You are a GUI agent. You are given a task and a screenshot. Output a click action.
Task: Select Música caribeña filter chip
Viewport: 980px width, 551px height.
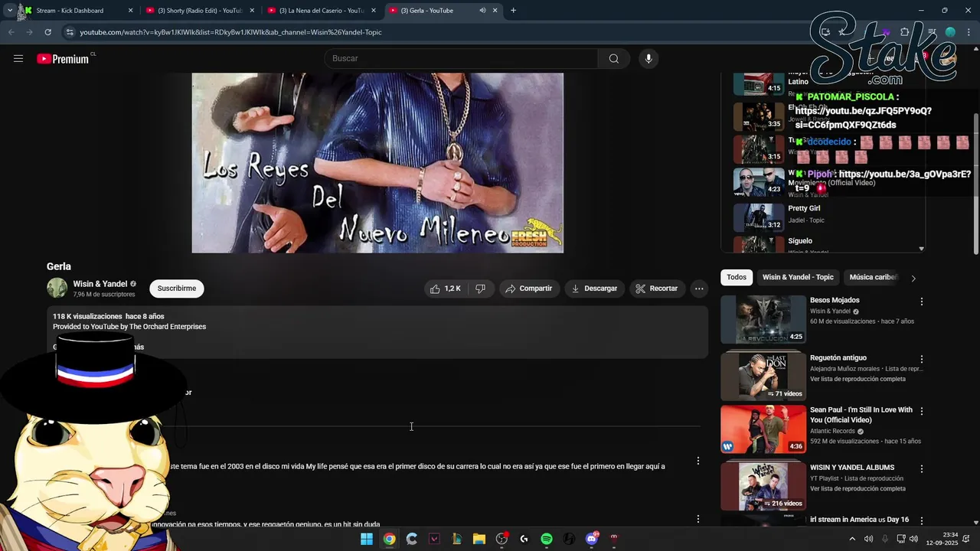pyautogui.click(x=874, y=277)
